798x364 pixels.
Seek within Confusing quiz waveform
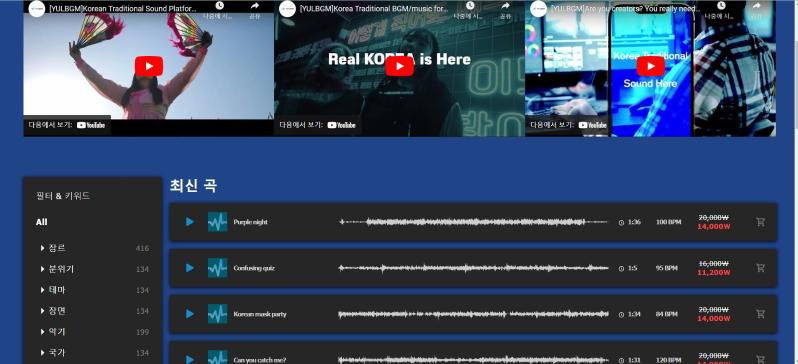(x=473, y=268)
